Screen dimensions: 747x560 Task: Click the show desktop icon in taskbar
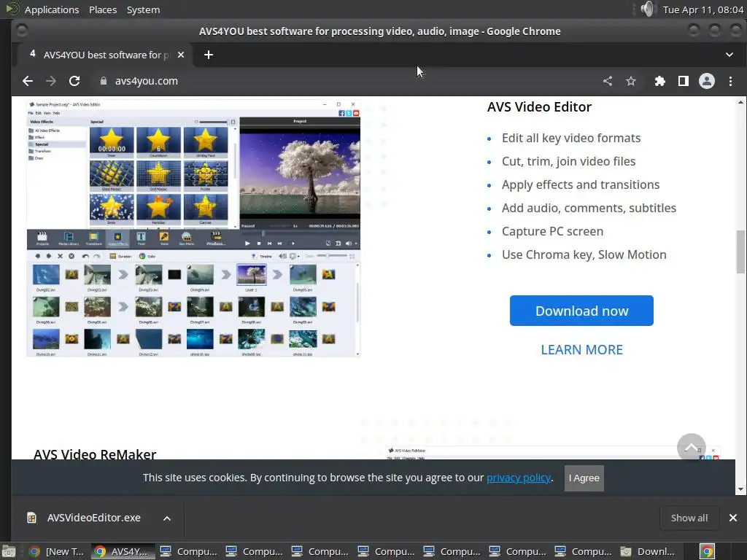9,551
